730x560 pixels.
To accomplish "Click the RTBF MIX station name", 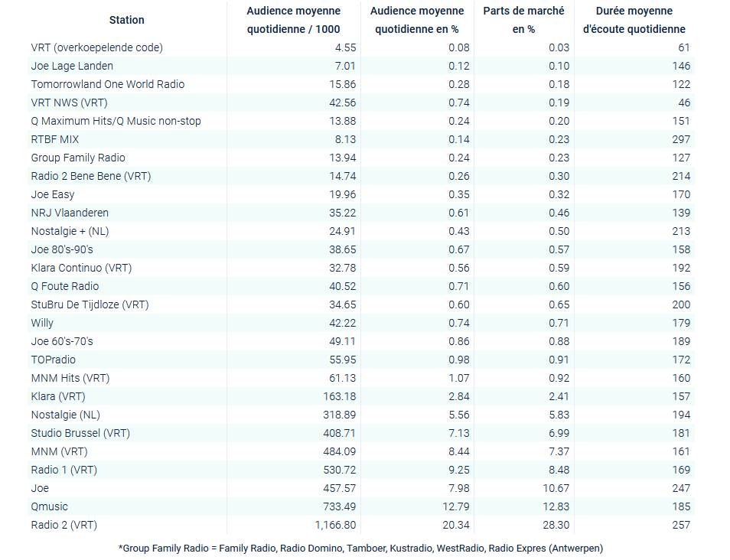I will [55, 139].
